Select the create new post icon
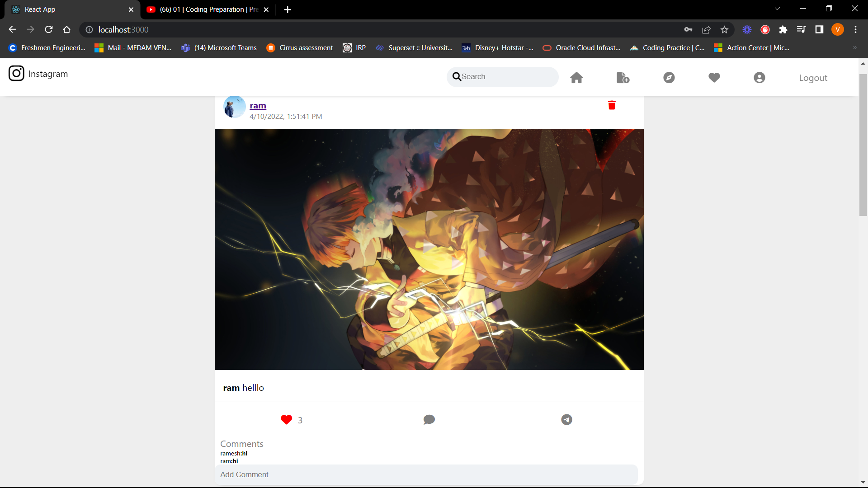Image resolution: width=868 pixels, height=488 pixels. [x=623, y=77]
